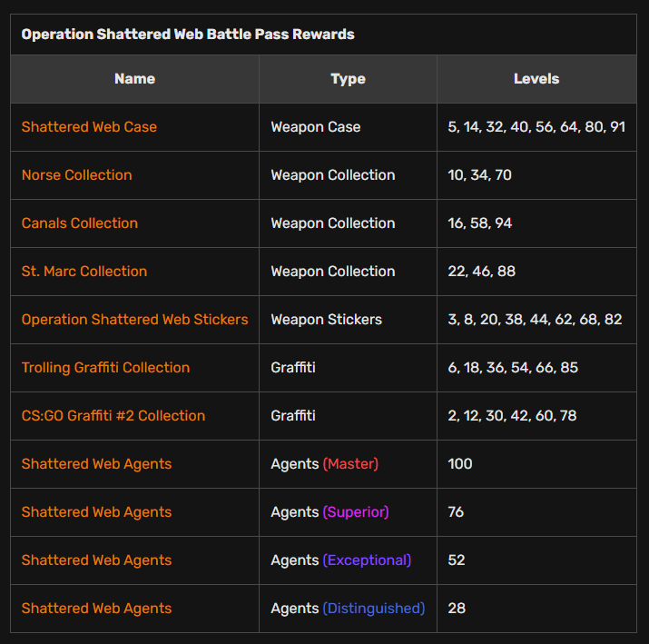Click the level 76 cell
The width and height of the screenshot is (649, 644).
536,512
